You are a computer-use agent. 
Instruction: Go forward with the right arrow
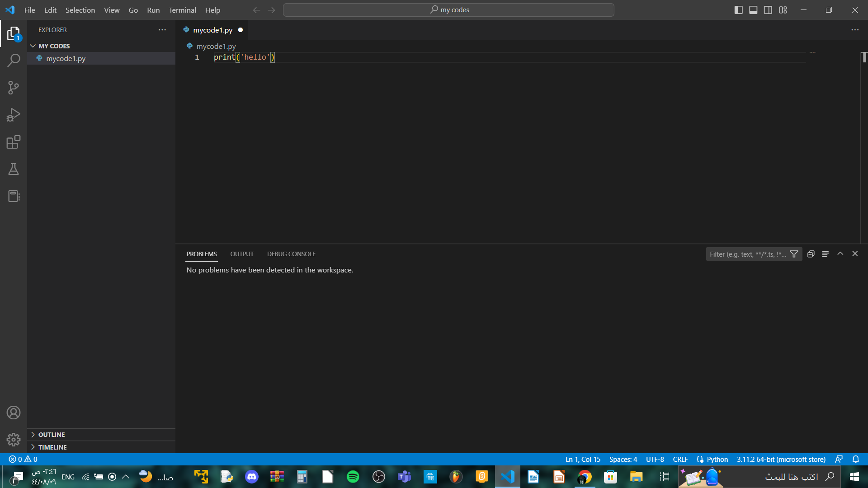point(271,10)
